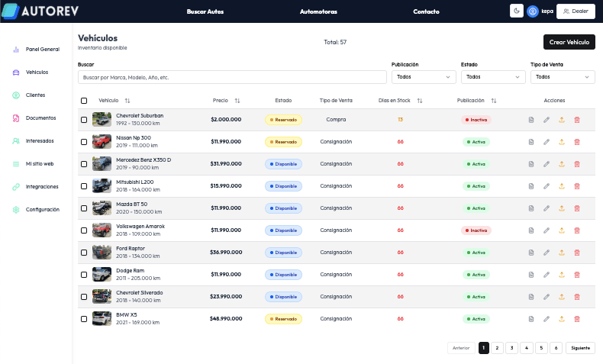Delete the Volkswagen Amarok vehicle
The width and height of the screenshot is (603, 364).
tap(577, 230)
